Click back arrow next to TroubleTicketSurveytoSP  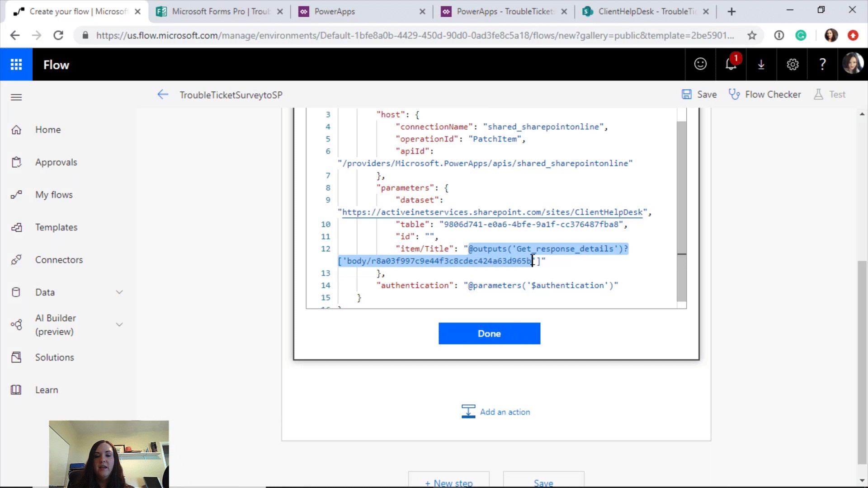163,94
